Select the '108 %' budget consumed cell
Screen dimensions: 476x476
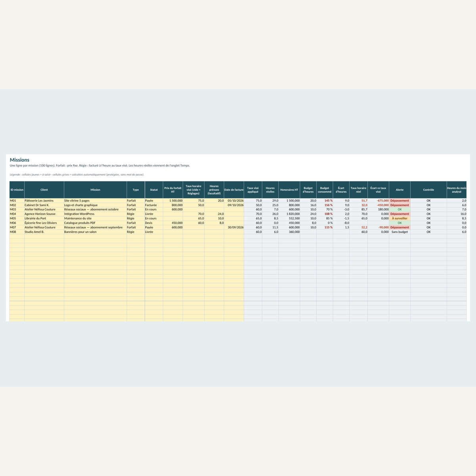pyautogui.click(x=324, y=214)
